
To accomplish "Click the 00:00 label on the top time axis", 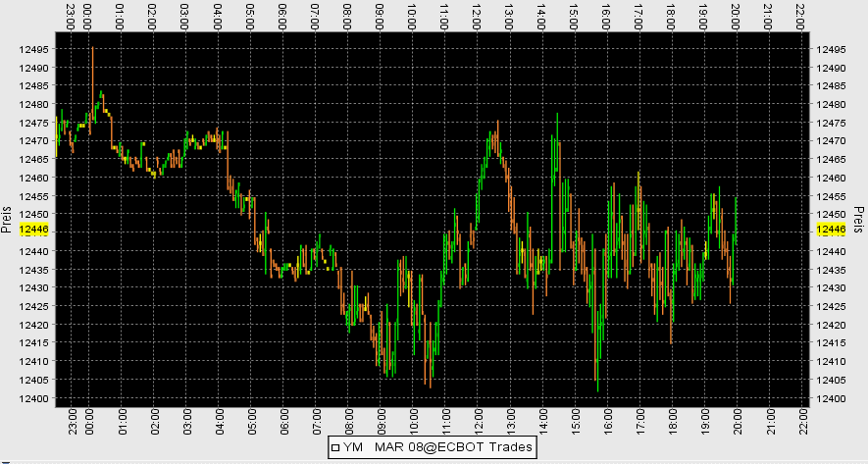I will [88, 15].
